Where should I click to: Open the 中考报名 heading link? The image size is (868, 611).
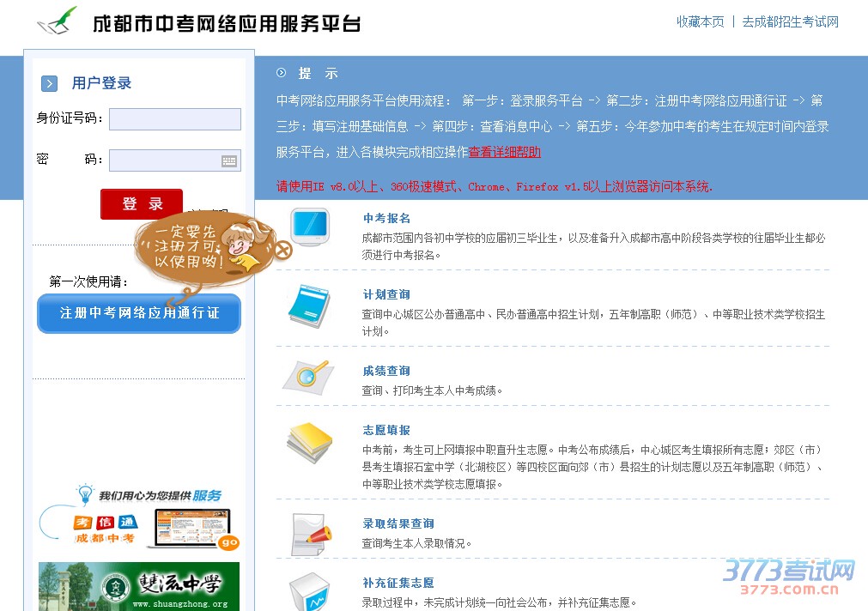386,218
